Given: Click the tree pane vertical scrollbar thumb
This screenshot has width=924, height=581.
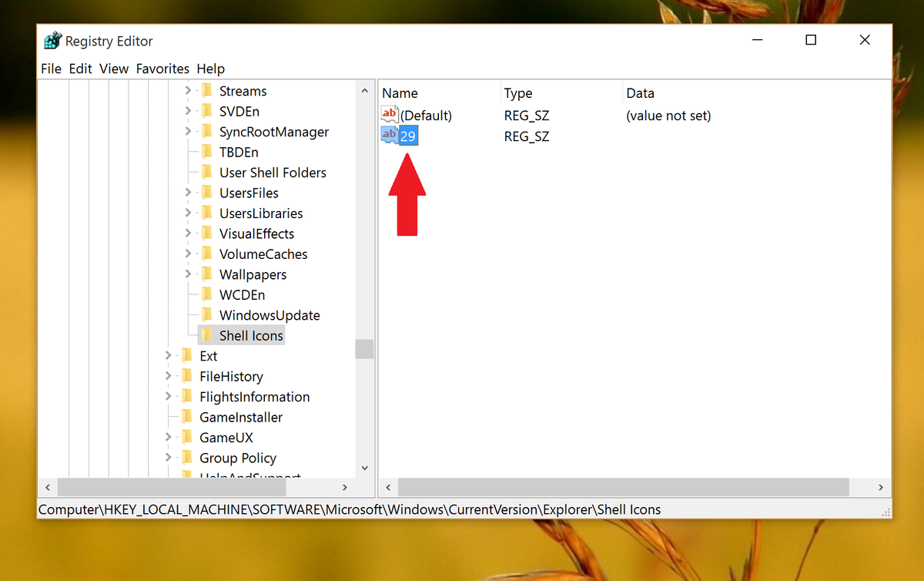Looking at the screenshot, I should (364, 349).
